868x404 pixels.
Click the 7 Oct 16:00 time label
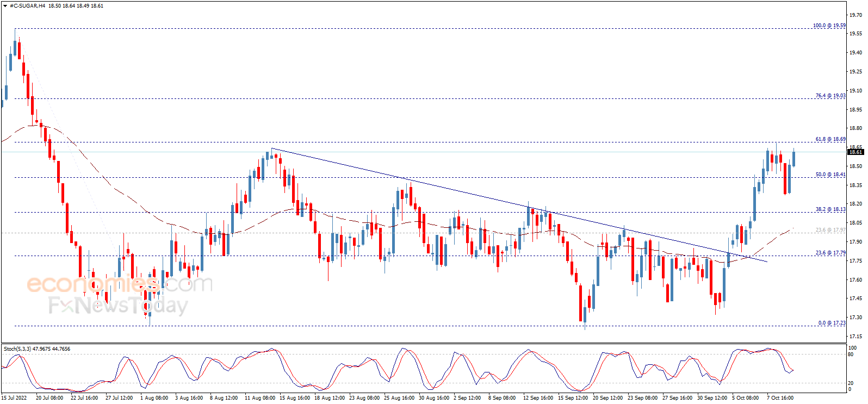(780, 398)
